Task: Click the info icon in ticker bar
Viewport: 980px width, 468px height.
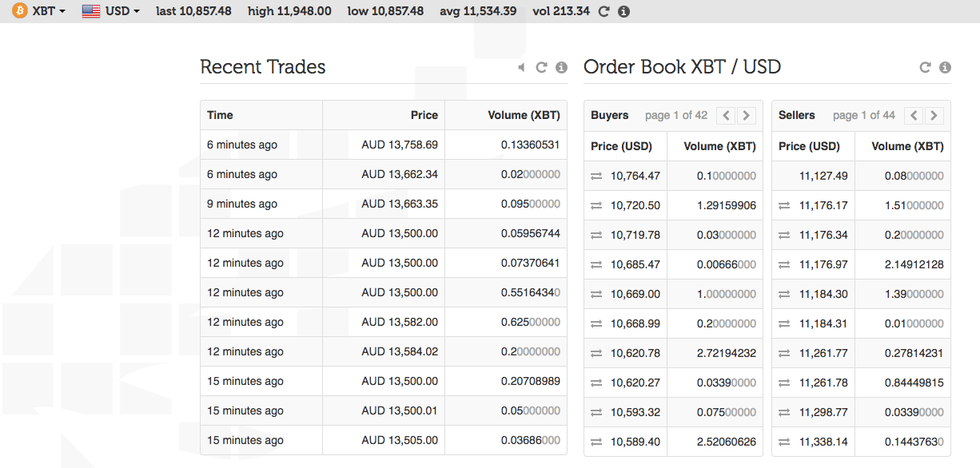Action: (x=624, y=11)
